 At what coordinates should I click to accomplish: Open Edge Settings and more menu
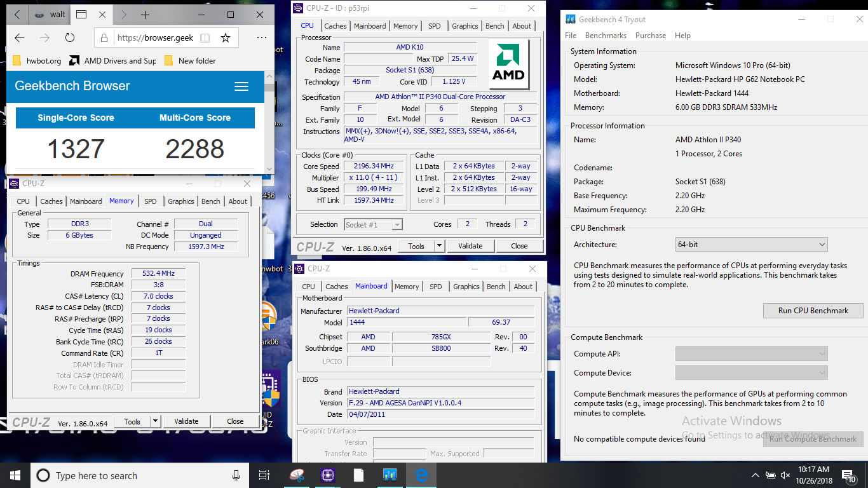click(x=262, y=37)
